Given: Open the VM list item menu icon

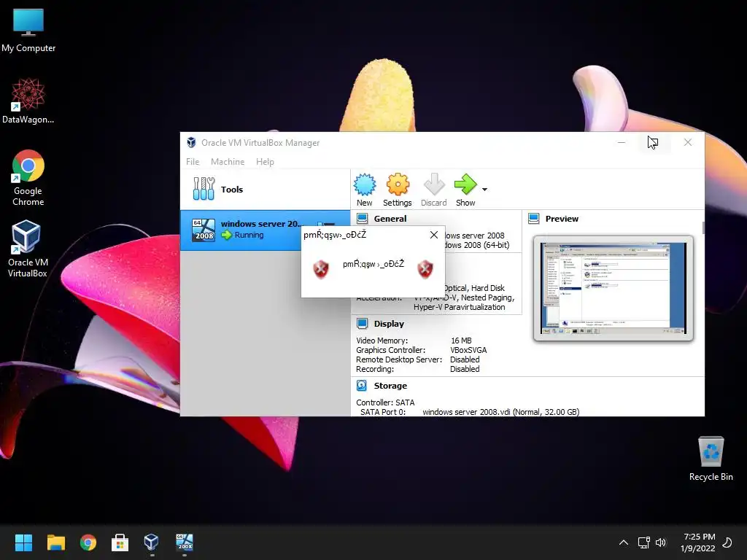Looking at the screenshot, I should click(327, 224).
